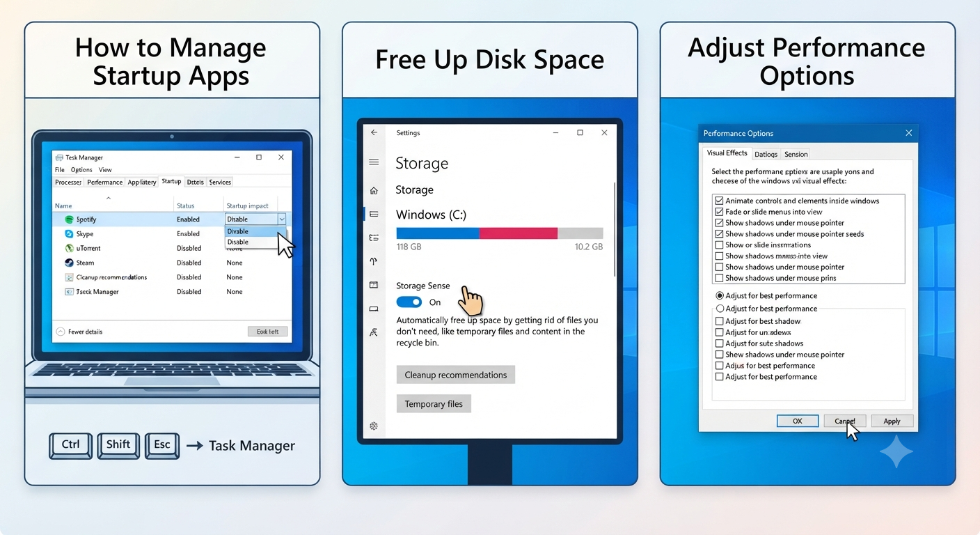Image resolution: width=980 pixels, height=535 pixels.
Task: Open the Sension tab in Performance Options
Action: click(796, 155)
